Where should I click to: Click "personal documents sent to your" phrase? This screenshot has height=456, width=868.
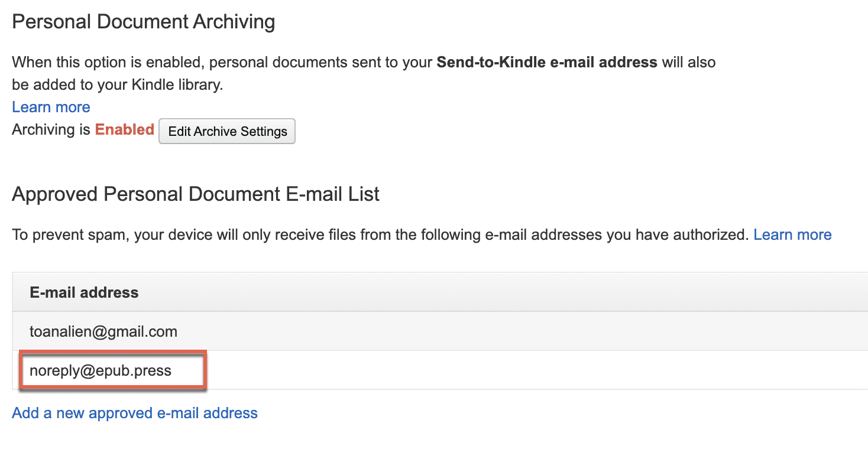coord(321,62)
